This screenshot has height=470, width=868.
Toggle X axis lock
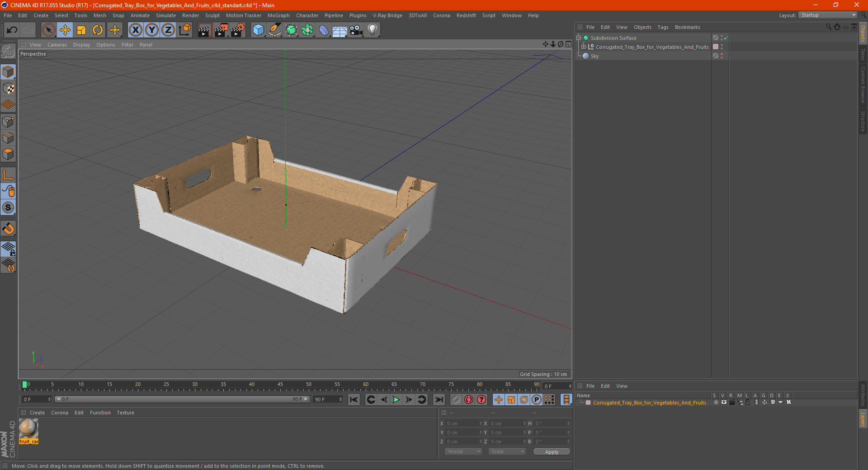135,30
